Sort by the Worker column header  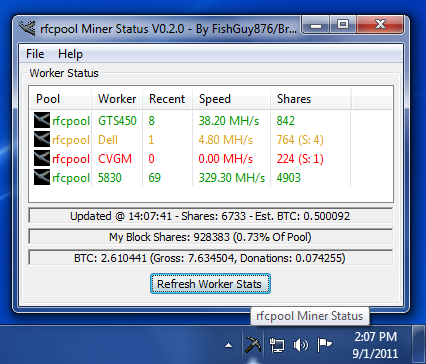(x=117, y=99)
